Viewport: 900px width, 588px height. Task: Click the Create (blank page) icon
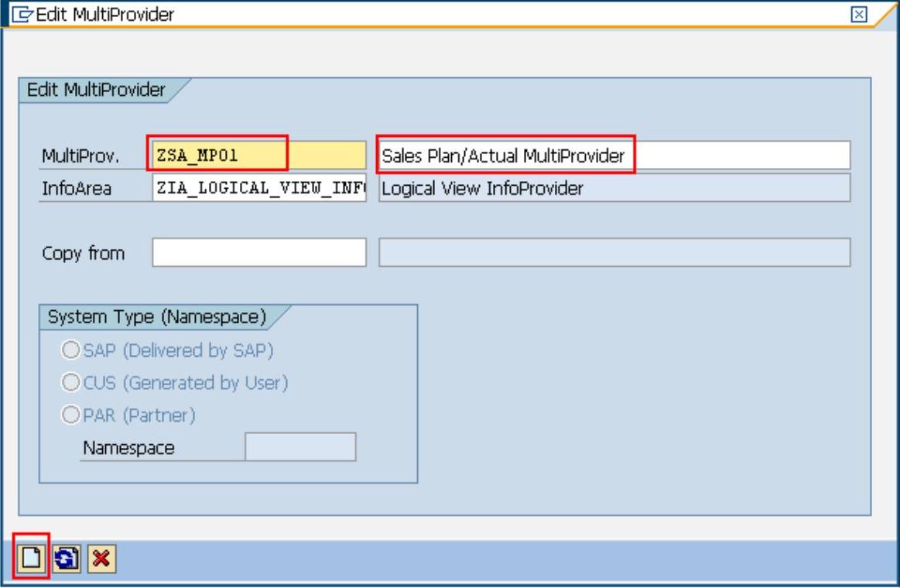point(31,558)
